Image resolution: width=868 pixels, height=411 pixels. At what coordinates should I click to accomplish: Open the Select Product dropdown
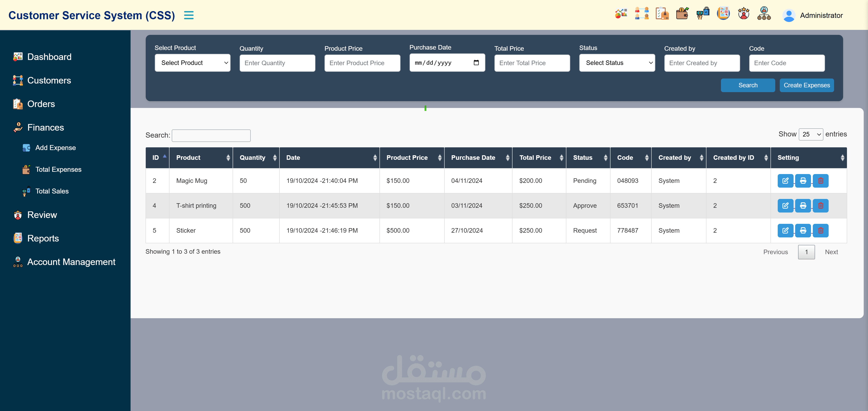[192, 63]
